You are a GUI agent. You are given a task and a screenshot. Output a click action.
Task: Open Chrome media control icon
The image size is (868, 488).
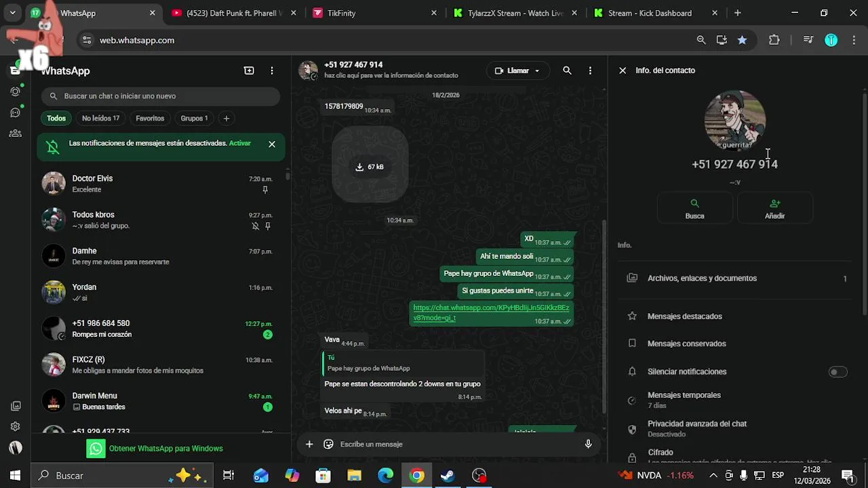[808, 40]
